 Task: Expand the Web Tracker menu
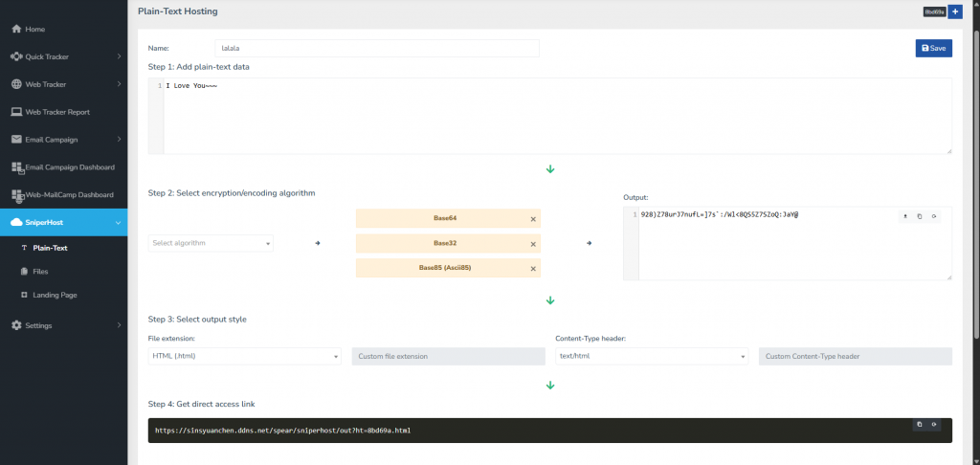click(63, 84)
